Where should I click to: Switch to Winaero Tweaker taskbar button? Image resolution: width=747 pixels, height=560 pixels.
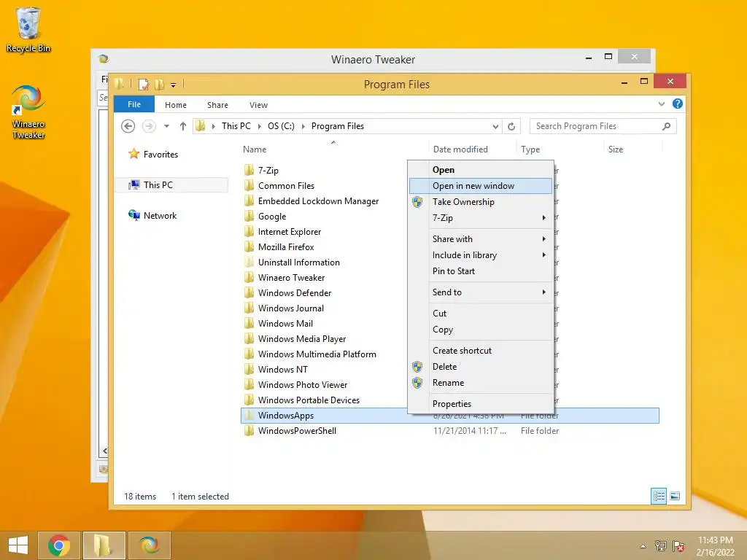pos(150,545)
